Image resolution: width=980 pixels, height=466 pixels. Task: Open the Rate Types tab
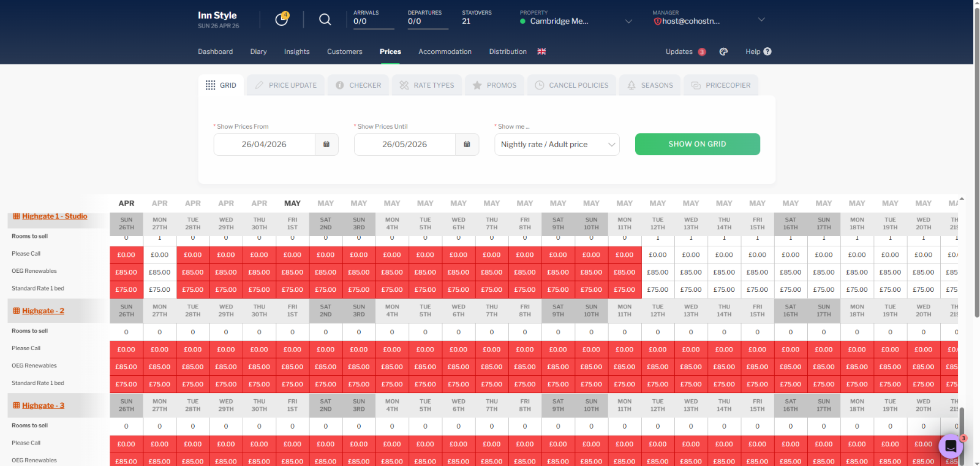[426, 85]
